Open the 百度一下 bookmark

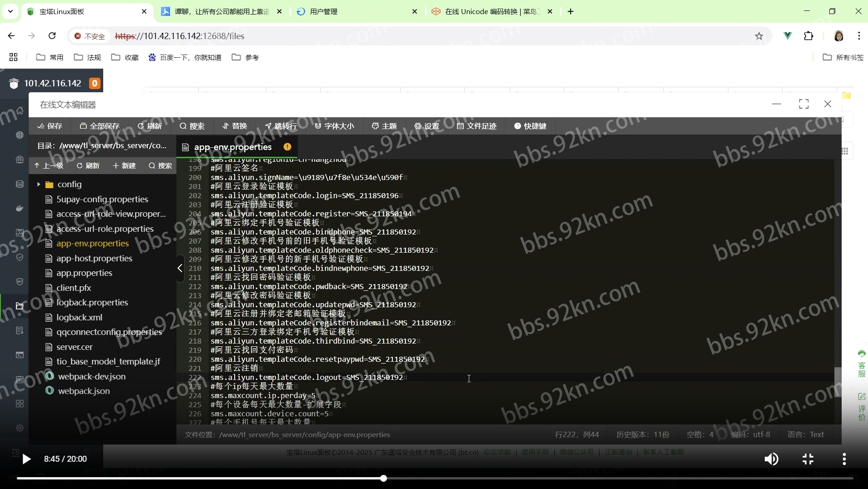185,57
